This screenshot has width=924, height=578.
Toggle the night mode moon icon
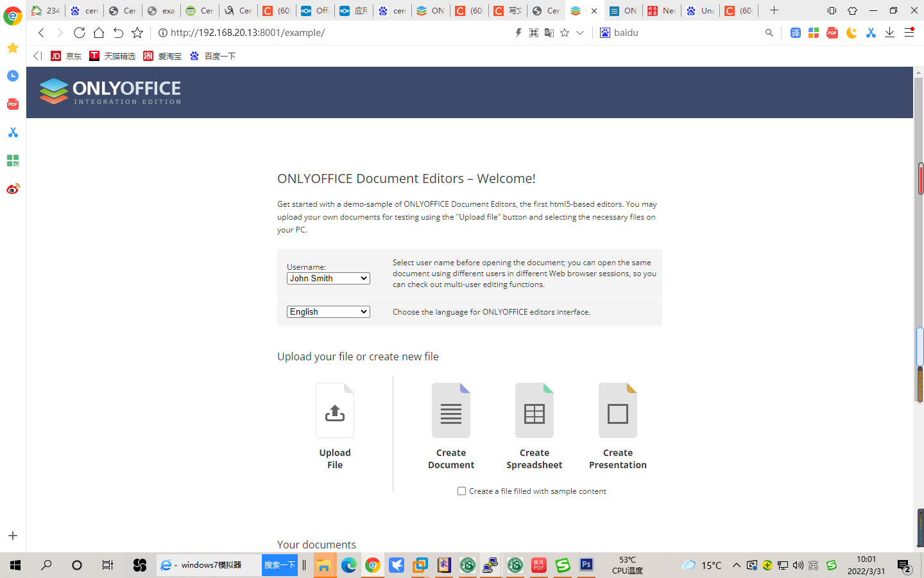tap(851, 33)
